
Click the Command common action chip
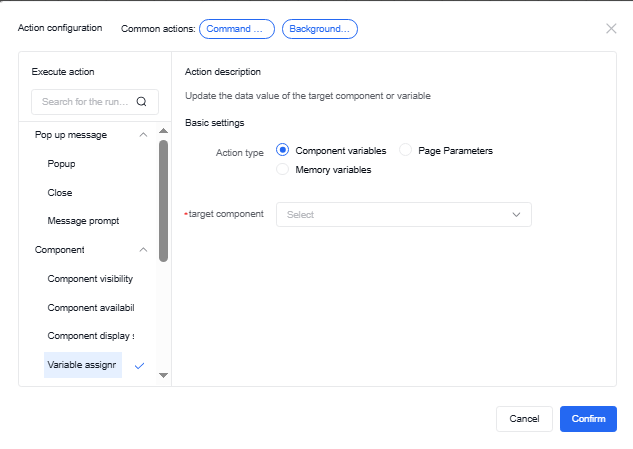coord(237,29)
